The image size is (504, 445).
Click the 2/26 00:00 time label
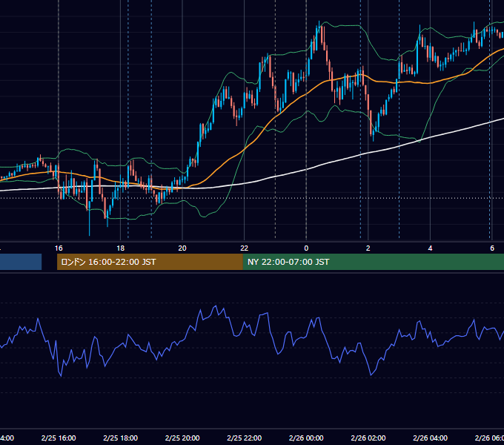click(306, 438)
